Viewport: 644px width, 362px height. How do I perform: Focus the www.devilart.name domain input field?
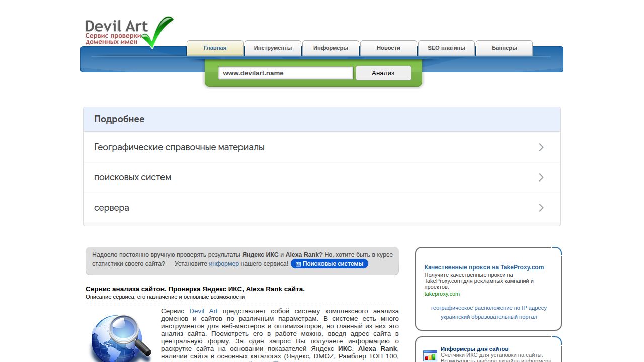coord(286,73)
